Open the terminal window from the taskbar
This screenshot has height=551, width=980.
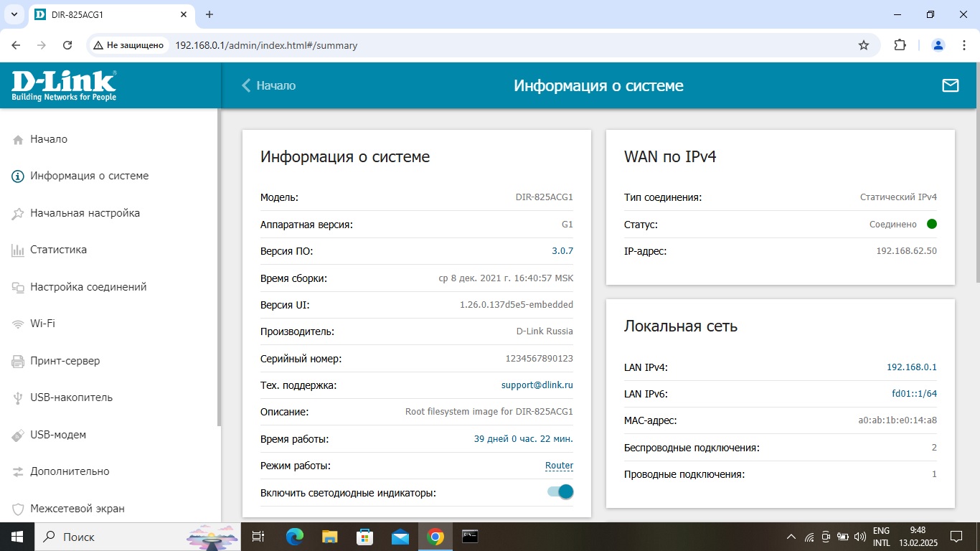[470, 537]
